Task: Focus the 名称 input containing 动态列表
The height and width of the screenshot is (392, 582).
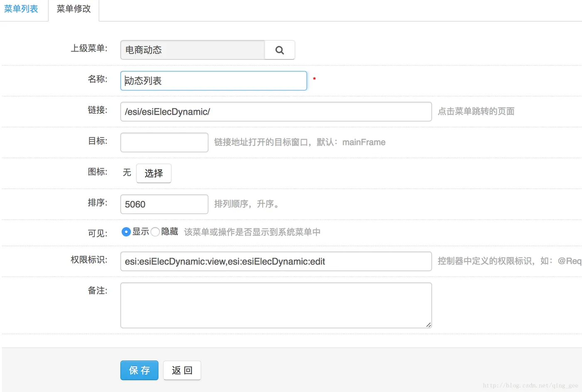Action: [214, 81]
